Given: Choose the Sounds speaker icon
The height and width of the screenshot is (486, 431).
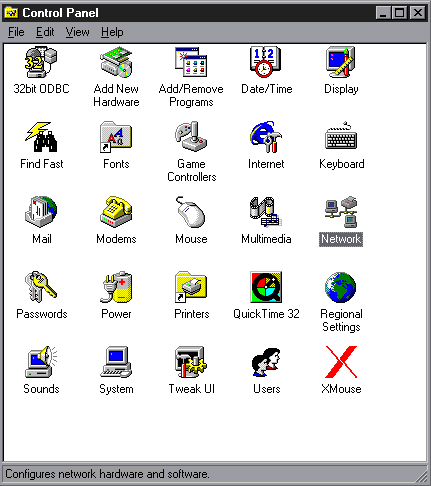Looking at the screenshot, I should pos(41,362).
